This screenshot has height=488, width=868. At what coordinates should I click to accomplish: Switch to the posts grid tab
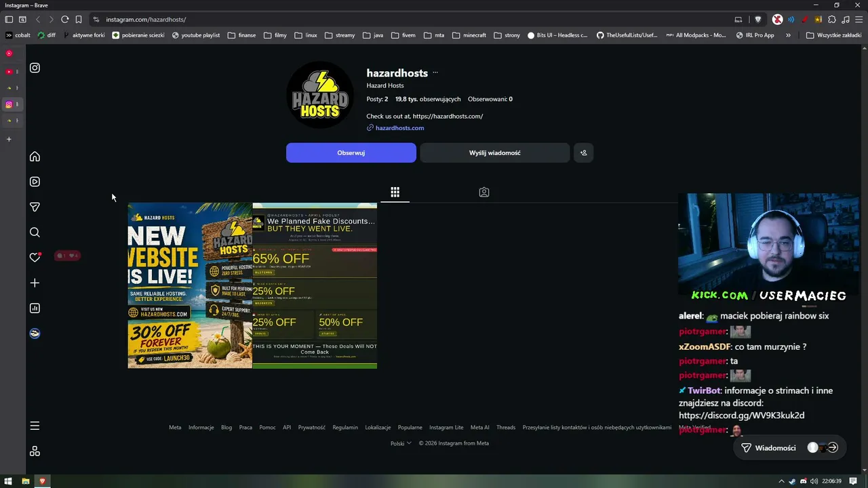[395, 192]
